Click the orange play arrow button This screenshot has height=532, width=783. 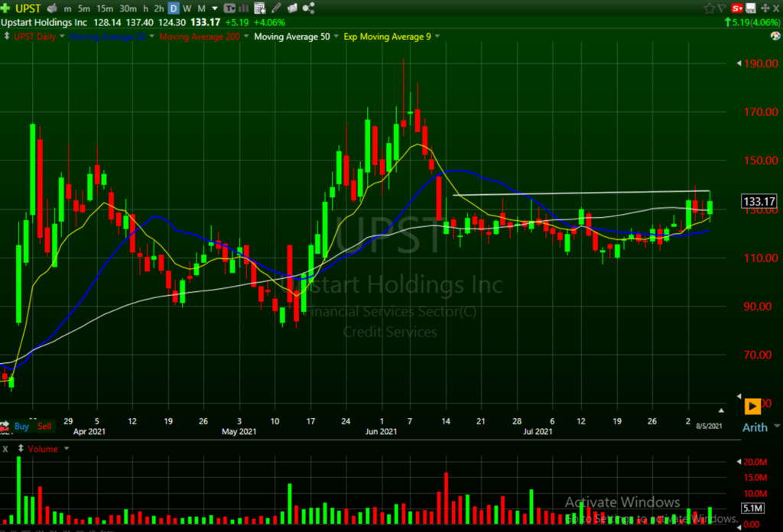point(752,406)
